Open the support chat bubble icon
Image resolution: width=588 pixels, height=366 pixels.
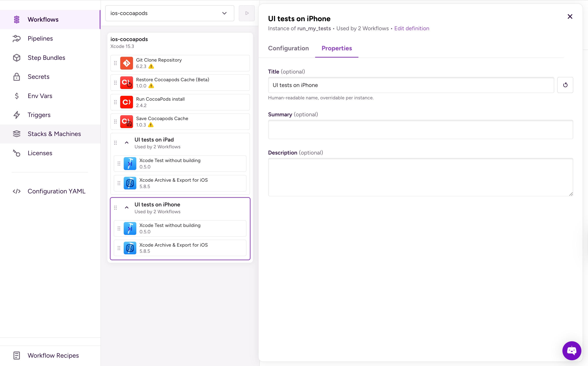[x=571, y=351]
